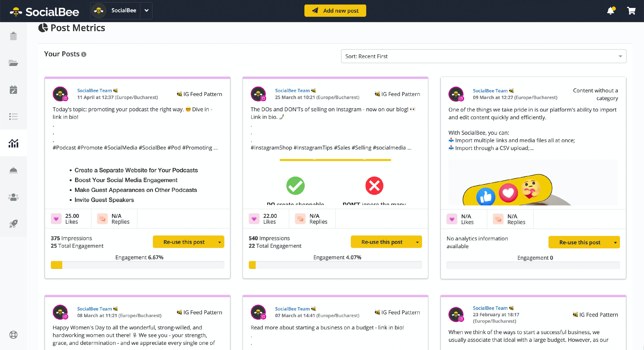The height and width of the screenshot is (350, 644).
Task: Open SocialBee Team link on 09 March post
Action: click(490, 91)
